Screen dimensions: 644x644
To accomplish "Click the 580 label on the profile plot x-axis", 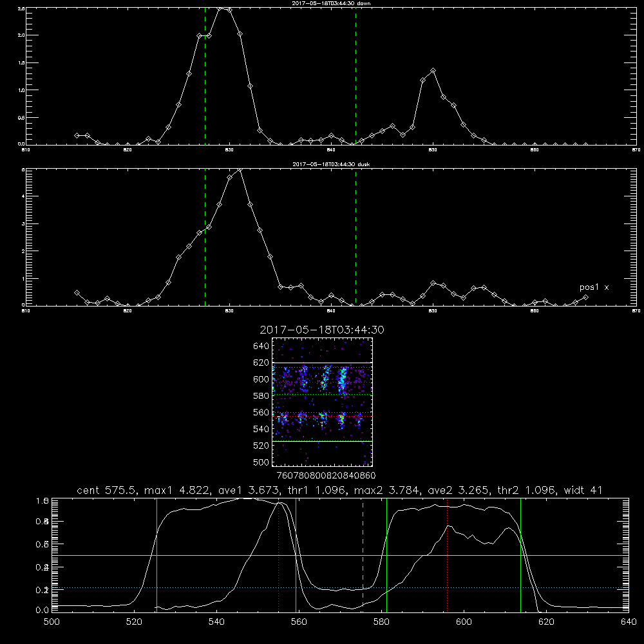I will [x=381, y=622].
